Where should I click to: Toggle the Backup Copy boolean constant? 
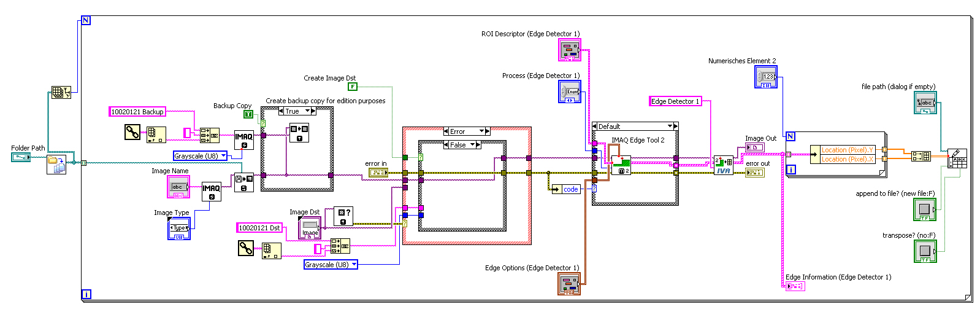pyautogui.click(x=248, y=114)
